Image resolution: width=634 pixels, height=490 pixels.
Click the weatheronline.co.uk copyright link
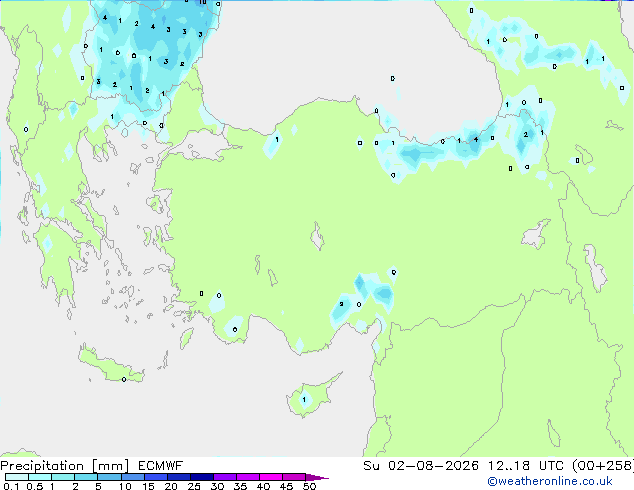(x=550, y=481)
